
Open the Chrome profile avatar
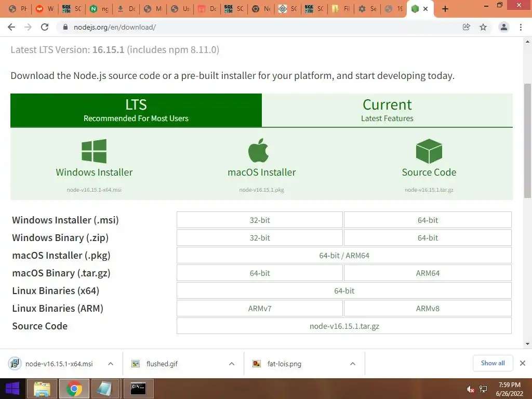(504, 27)
